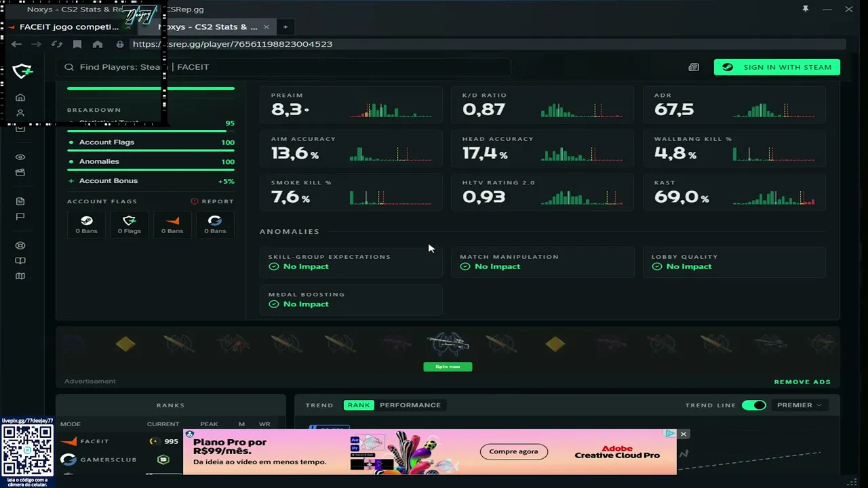Open the flag icon in the sidebar
Image resolution: width=868 pixels, height=488 pixels.
20,217
